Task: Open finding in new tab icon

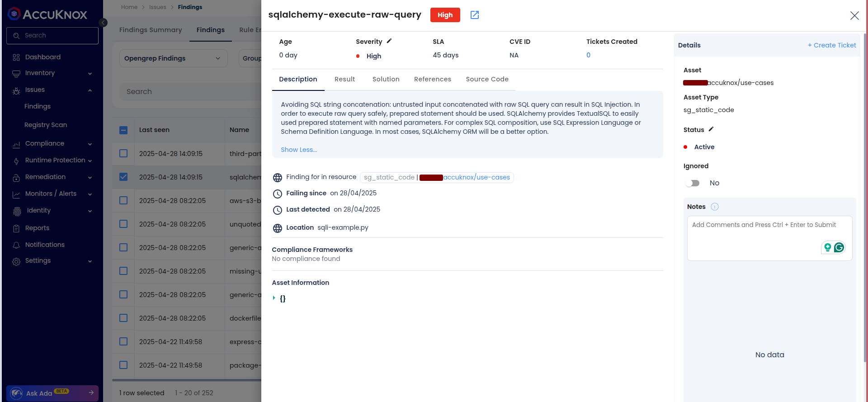Action: [475, 15]
